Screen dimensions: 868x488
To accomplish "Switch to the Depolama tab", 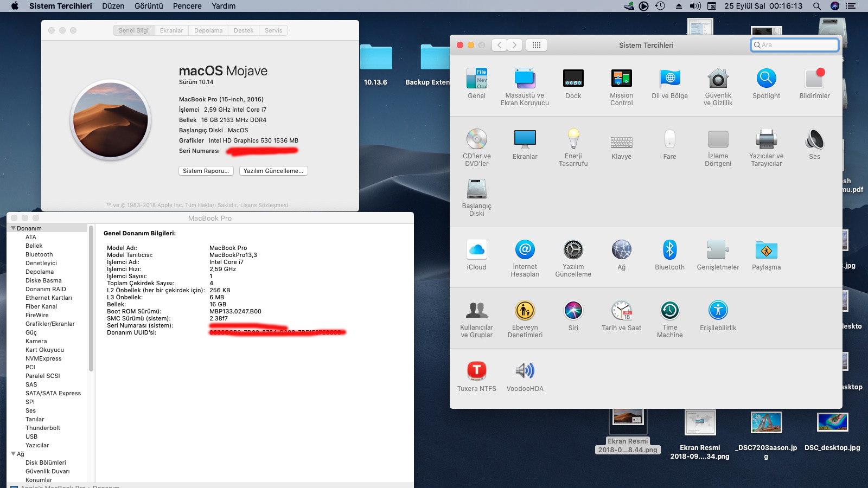I will [x=208, y=30].
